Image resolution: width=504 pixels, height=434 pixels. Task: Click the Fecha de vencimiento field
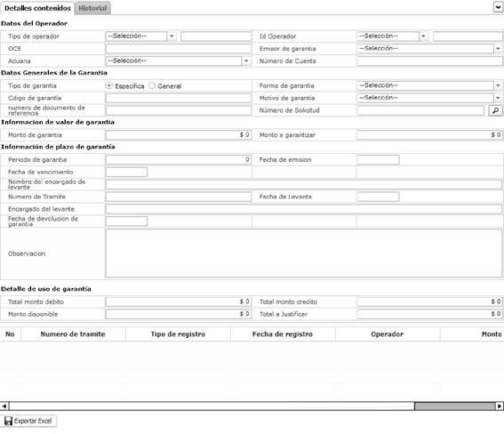[x=126, y=172]
